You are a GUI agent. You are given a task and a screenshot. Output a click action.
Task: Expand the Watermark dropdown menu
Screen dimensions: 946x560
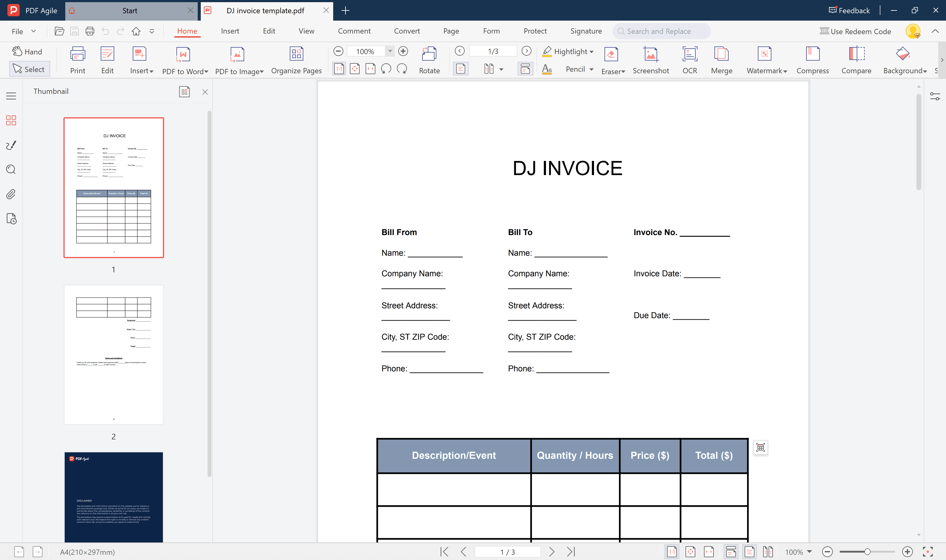click(x=785, y=71)
